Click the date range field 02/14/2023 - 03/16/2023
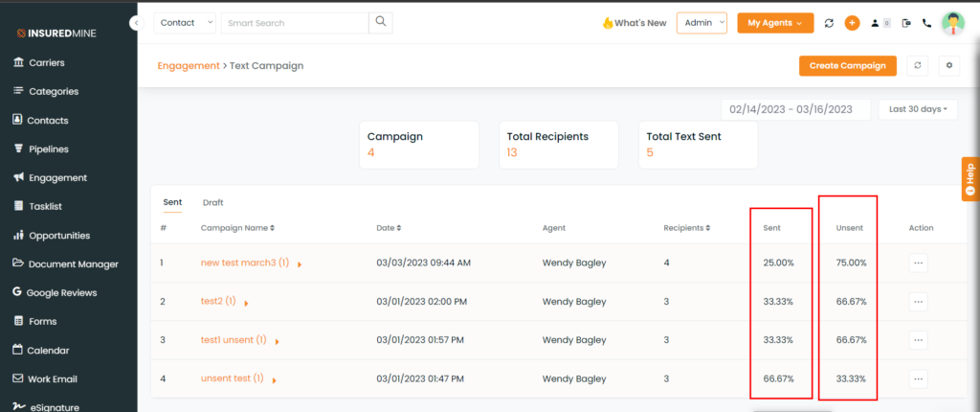This screenshot has height=412, width=980. [x=795, y=109]
